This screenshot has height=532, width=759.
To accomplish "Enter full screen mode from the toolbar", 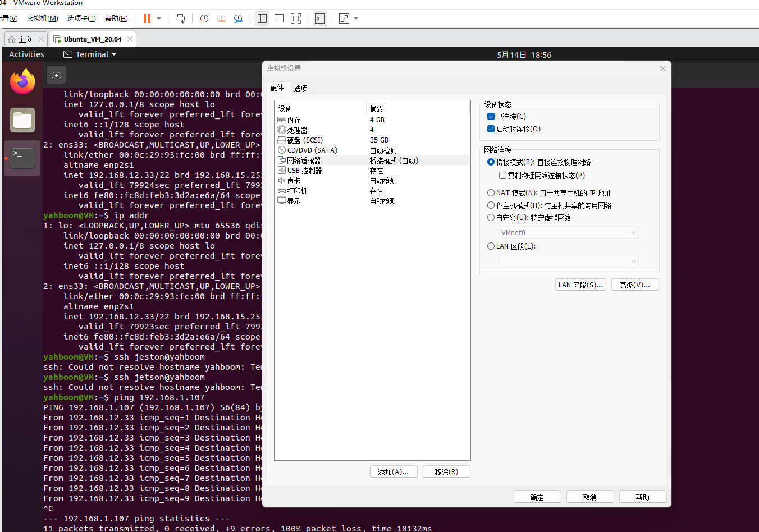I will pyautogui.click(x=296, y=19).
